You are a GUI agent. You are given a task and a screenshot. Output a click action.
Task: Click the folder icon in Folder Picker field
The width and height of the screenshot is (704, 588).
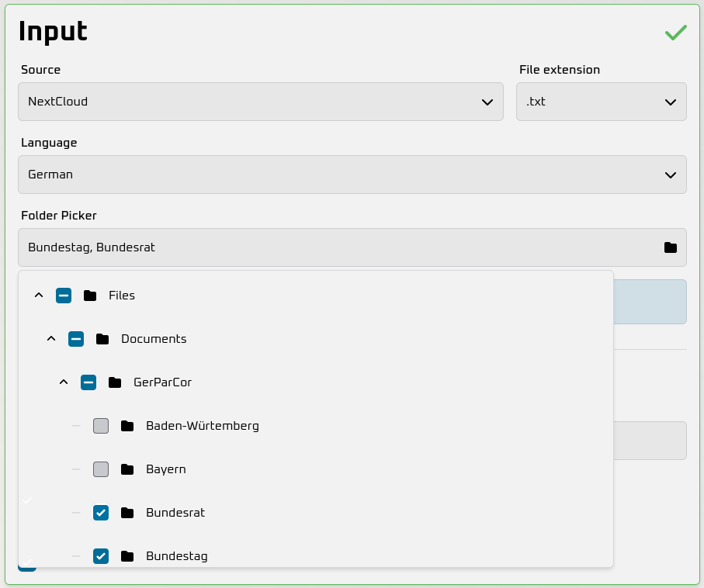click(x=671, y=247)
